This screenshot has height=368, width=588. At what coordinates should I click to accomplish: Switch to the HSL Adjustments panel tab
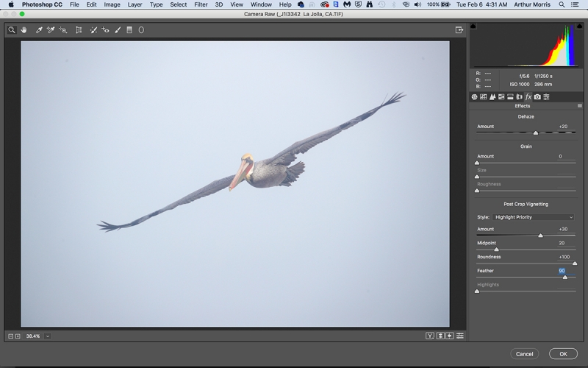(501, 97)
